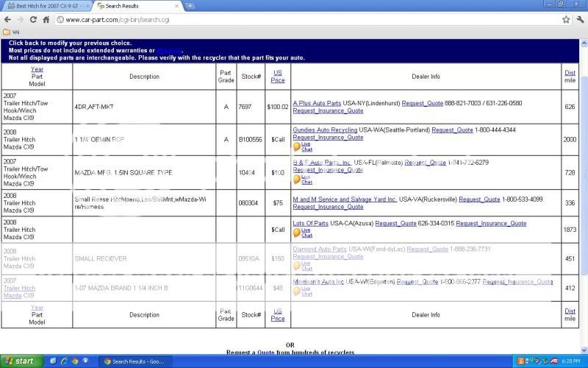
Task: Select the SMALL RECIEVER description cell
Action: pos(144,259)
